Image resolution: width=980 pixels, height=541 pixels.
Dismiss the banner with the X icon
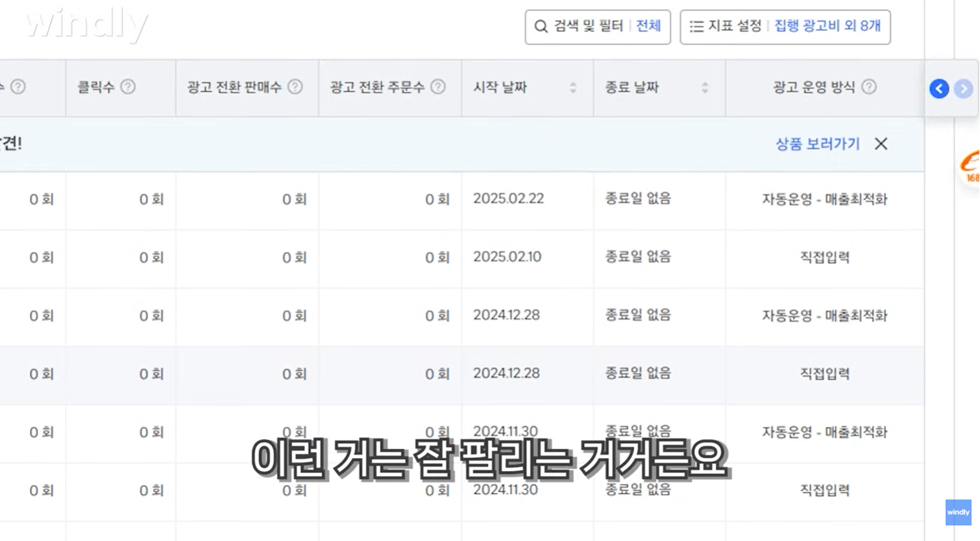pos(881,144)
